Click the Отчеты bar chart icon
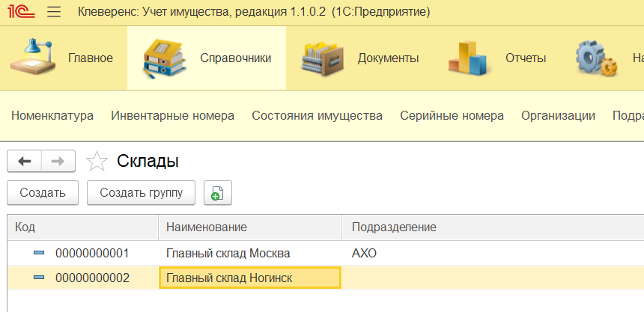The width and height of the screenshot is (644, 312). click(470, 58)
